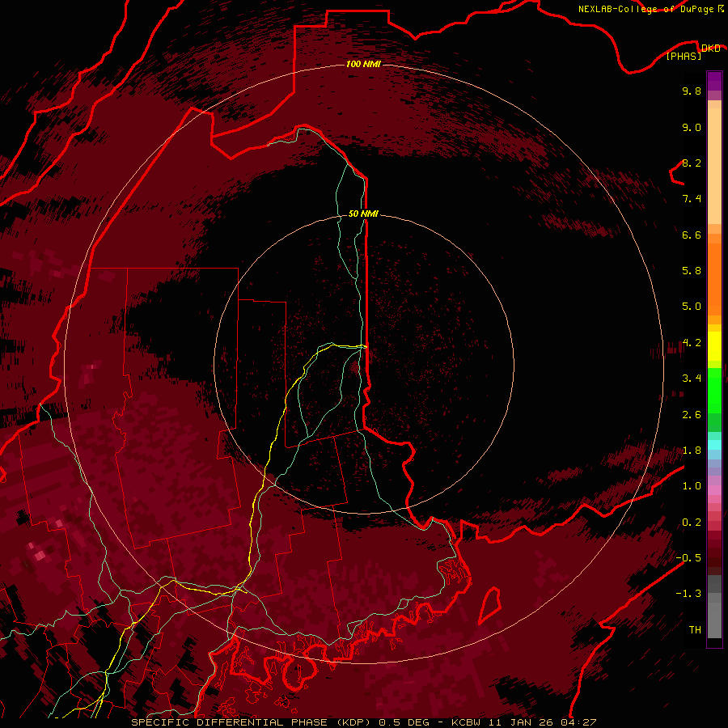Image resolution: width=728 pixels, height=728 pixels.
Task: Pick the yellow segment of the color bar
Action: [x=714, y=346]
